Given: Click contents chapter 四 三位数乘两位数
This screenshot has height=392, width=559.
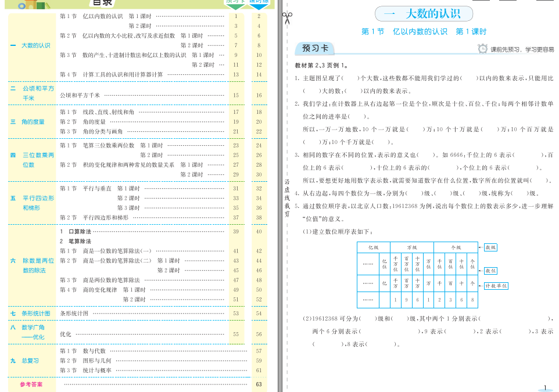Looking at the screenshot, I should coord(32,160).
